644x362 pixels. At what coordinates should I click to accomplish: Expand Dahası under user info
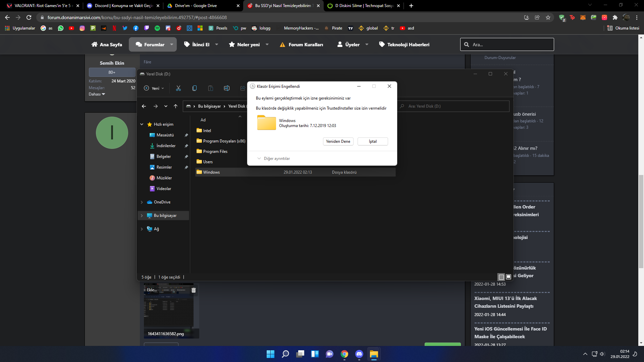[x=97, y=94]
